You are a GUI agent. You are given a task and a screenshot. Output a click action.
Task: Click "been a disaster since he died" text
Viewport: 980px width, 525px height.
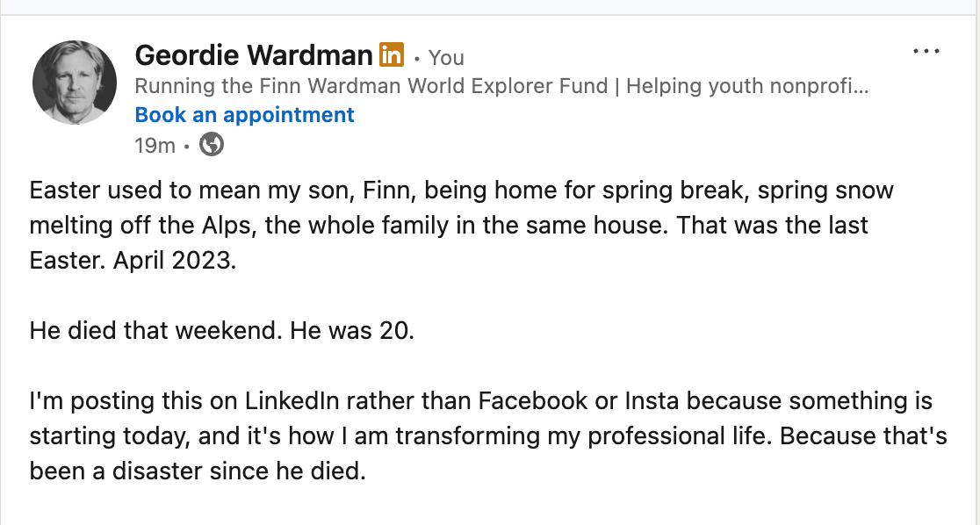196,471
